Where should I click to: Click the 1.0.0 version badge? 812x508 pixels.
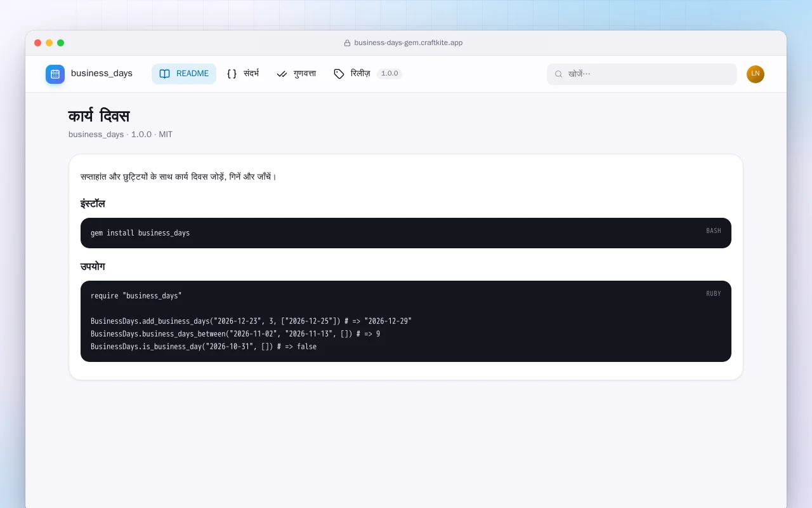390,74
